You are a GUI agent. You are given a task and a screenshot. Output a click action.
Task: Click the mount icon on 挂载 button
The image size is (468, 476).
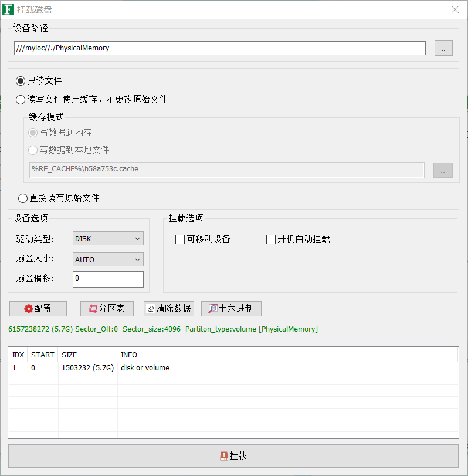click(x=223, y=456)
